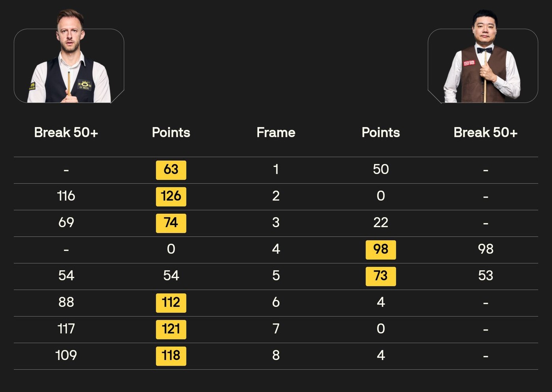Click the 88 break value
This screenshot has height=392, width=552.
coord(66,302)
